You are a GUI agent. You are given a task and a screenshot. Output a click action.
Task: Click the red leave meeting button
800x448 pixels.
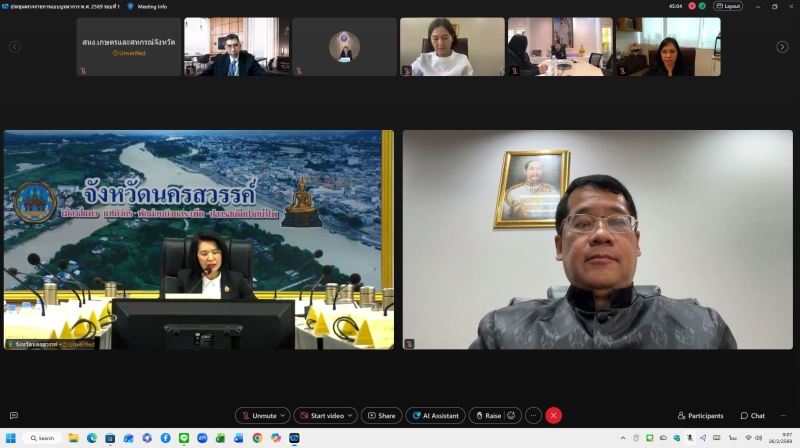553,415
